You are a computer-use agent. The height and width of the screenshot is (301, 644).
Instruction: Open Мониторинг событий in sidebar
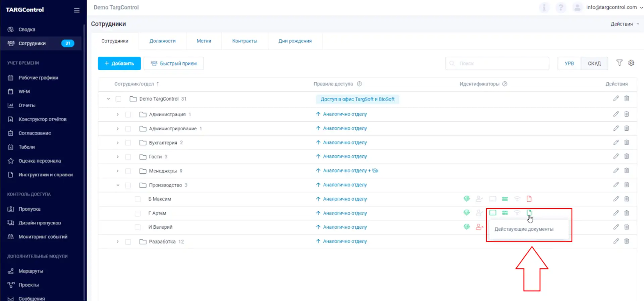click(x=43, y=237)
